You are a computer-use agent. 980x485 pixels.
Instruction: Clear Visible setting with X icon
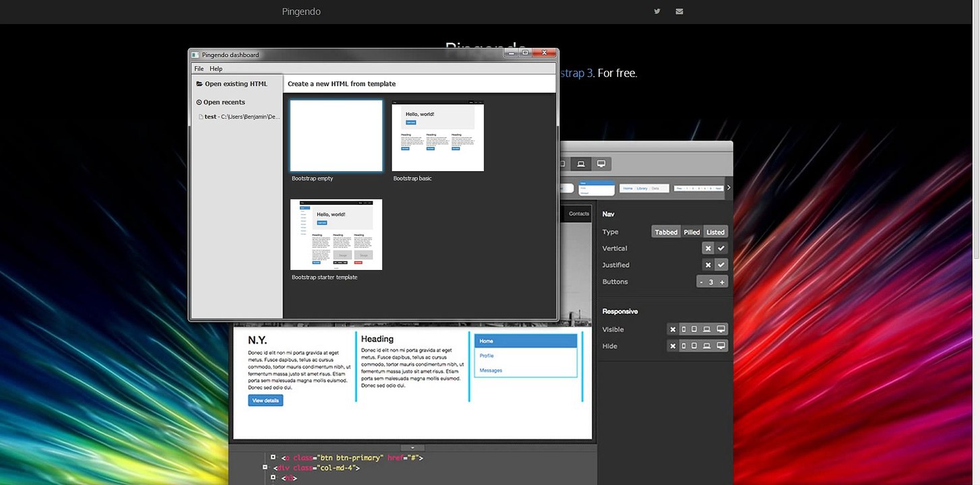click(672, 329)
